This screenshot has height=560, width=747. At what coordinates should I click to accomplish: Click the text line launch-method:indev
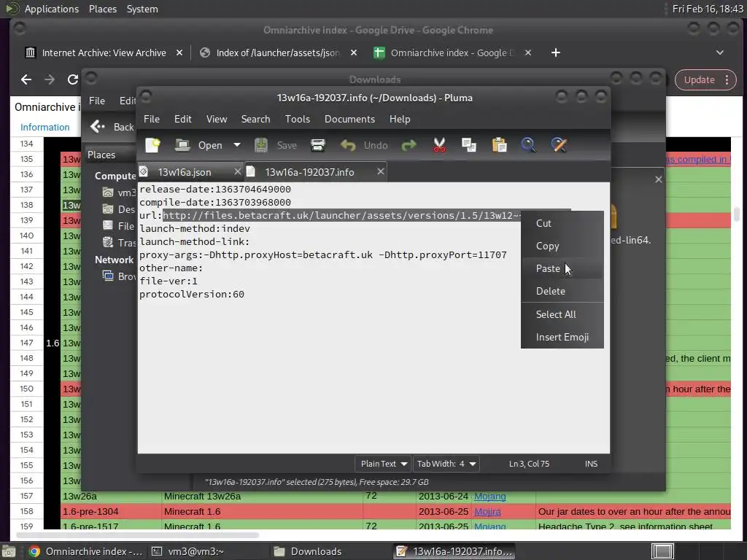(194, 228)
